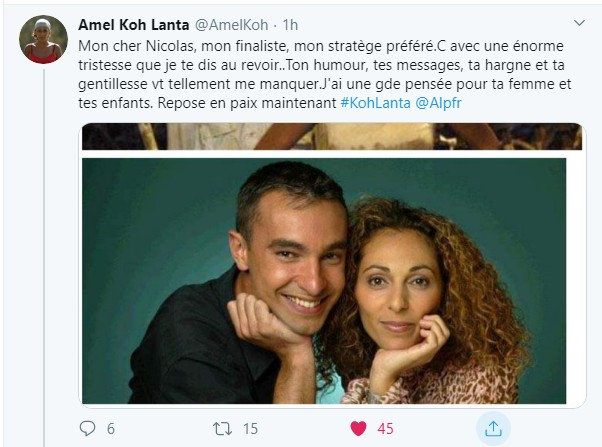Open the share upload icon

point(493,429)
